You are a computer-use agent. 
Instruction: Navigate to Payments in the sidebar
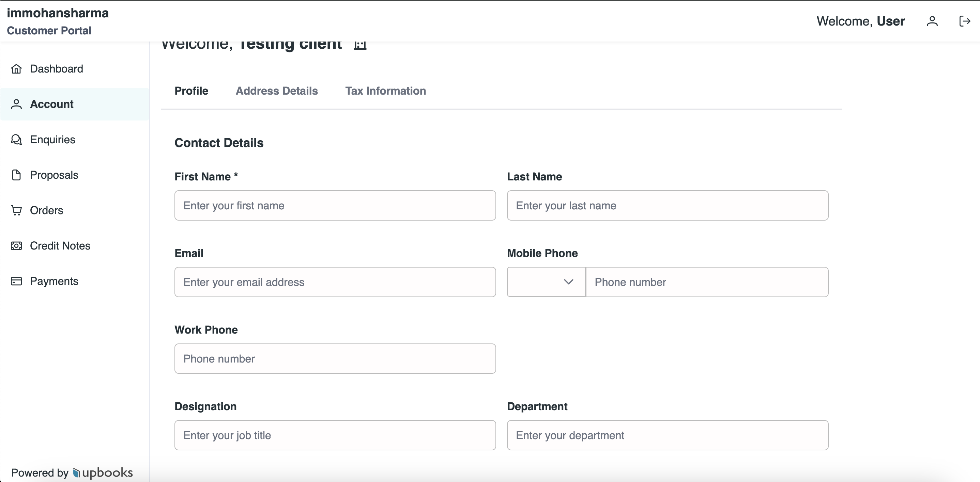coord(54,281)
